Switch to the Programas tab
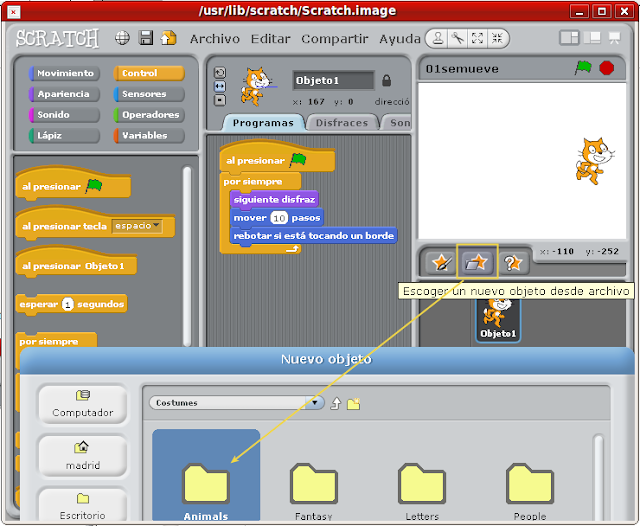Screen dimensions: 640x526 coord(263,123)
